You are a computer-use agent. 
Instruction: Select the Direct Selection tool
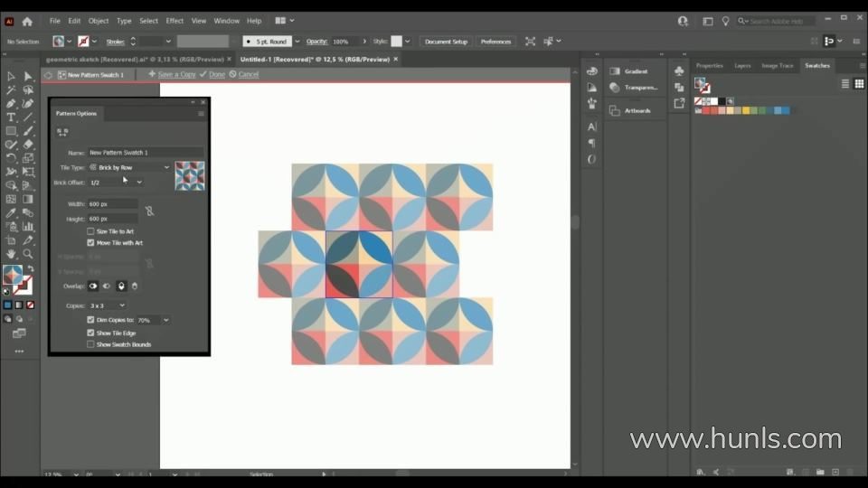pos(28,76)
